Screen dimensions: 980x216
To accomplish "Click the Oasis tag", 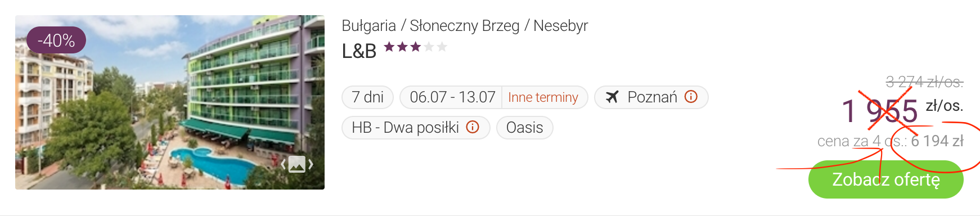I will [x=524, y=128].
